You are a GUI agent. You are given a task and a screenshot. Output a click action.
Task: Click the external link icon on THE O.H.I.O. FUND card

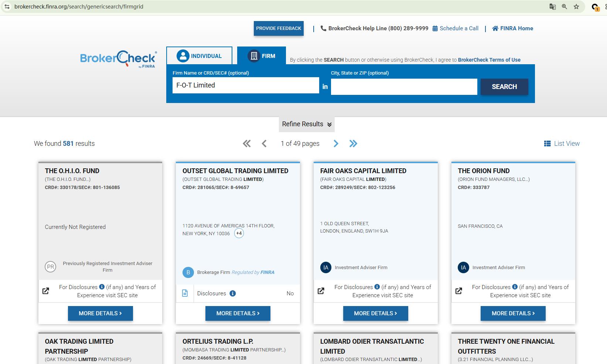(46, 291)
